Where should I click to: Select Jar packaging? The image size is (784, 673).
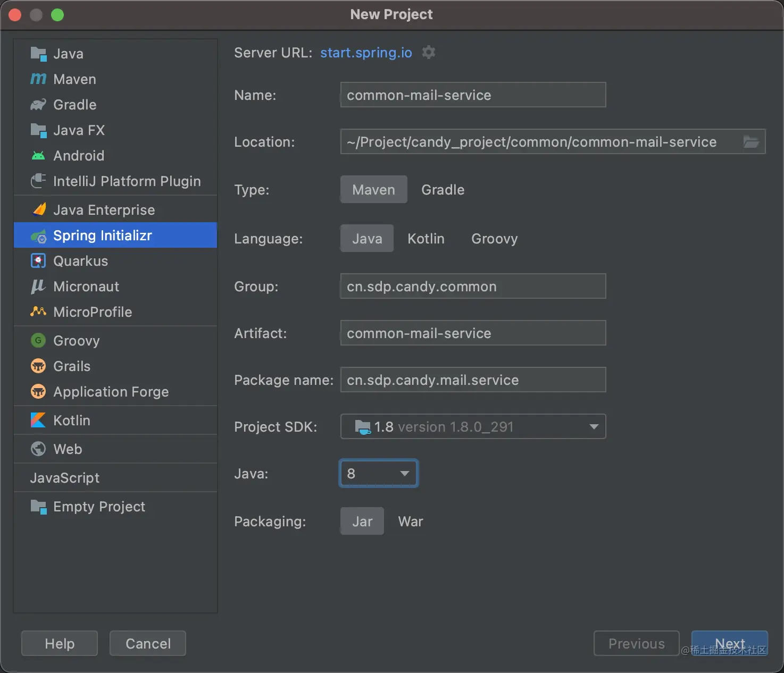362,521
